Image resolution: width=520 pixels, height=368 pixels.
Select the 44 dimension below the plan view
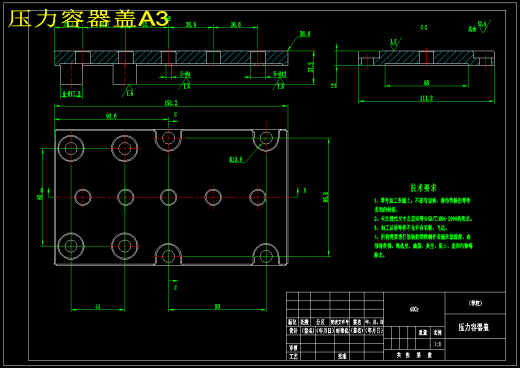tap(98, 307)
